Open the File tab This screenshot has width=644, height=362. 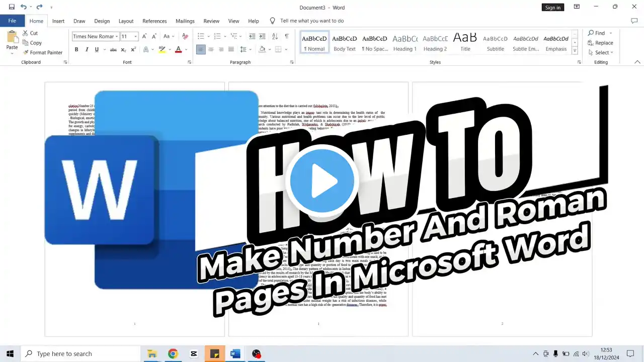click(12, 21)
